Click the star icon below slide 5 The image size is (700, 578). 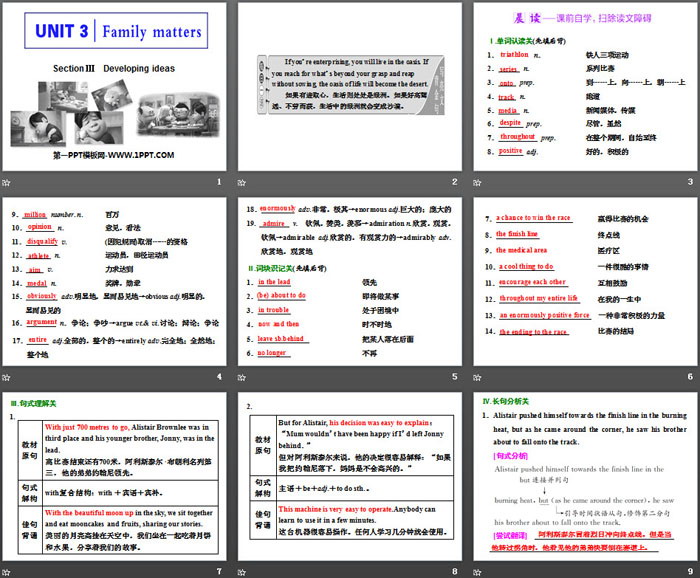243,377
